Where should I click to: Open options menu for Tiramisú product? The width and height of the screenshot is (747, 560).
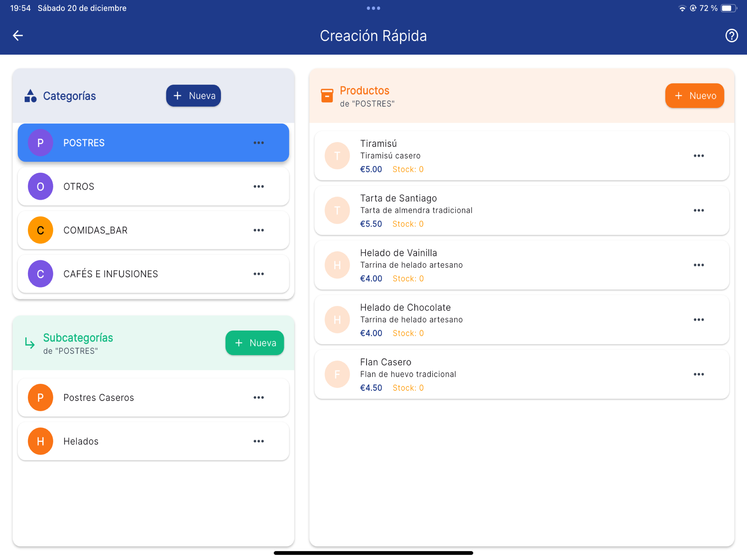699,156
